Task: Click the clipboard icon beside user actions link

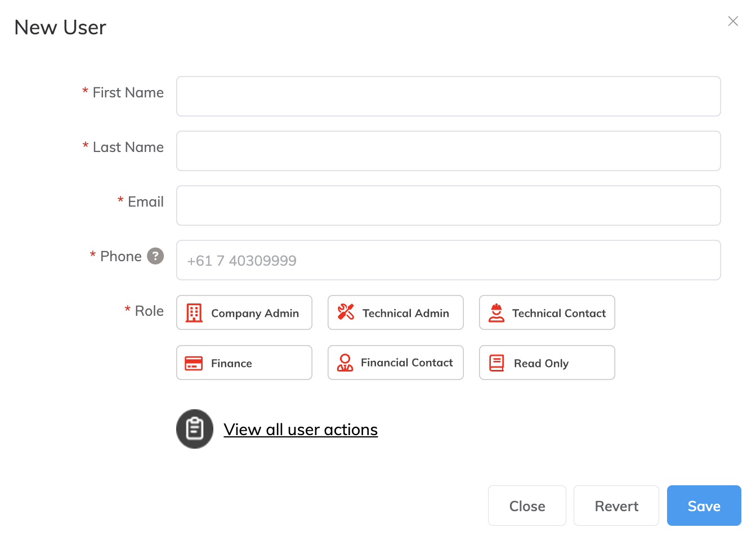Action: pyautogui.click(x=195, y=429)
